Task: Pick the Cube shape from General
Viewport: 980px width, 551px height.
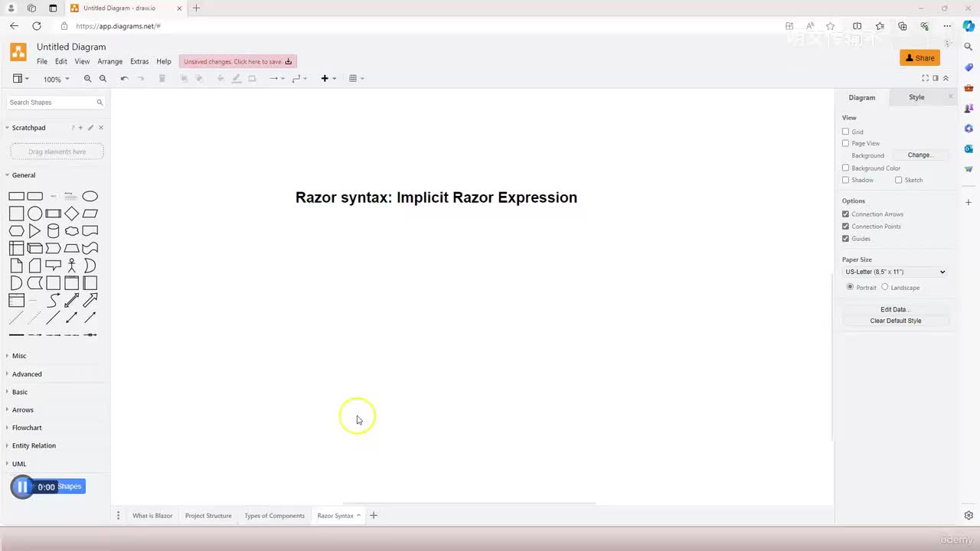Action: pos(34,248)
